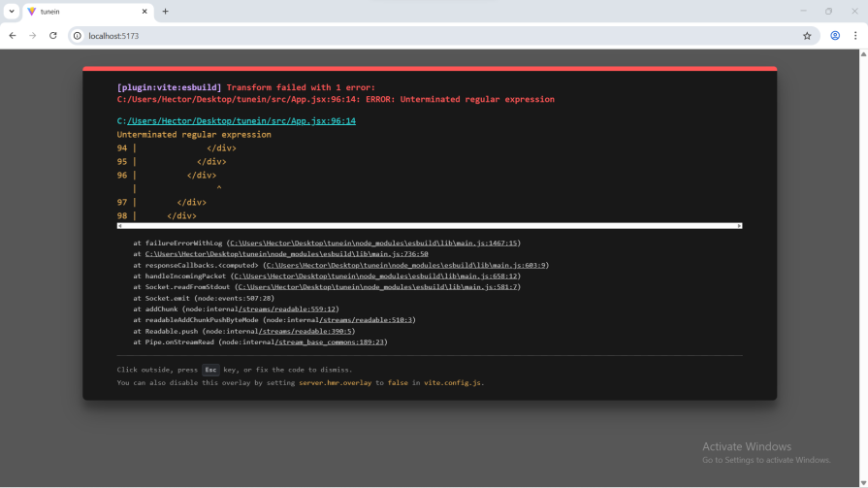View site information for localhost

coord(78,36)
